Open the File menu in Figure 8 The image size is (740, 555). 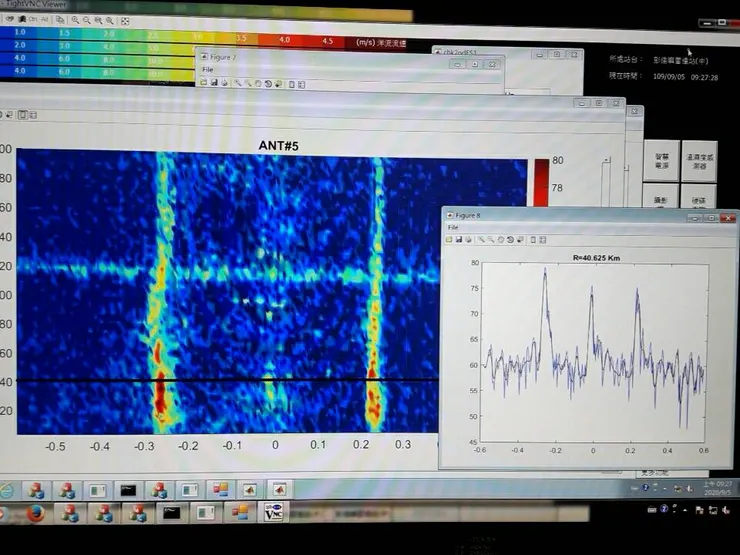(453, 228)
